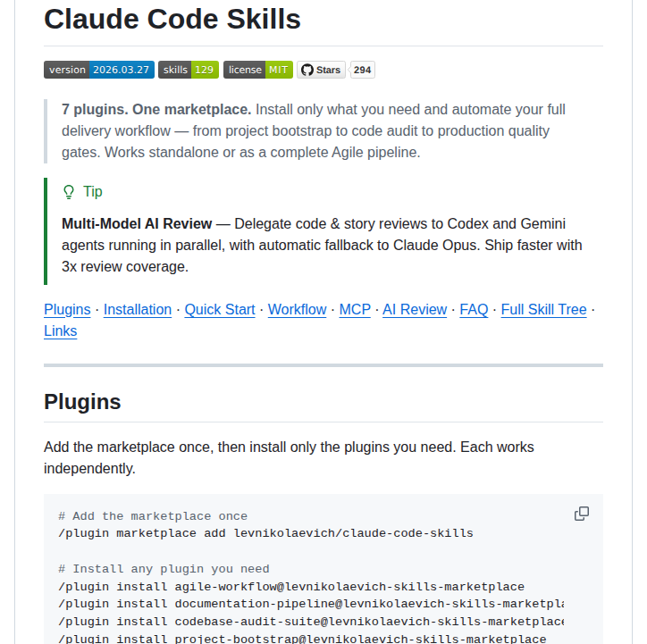This screenshot has height=644, width=647.
Task: Click the '# Install any plugin you need' comment
Action: pyautogui.click(x=164, y=569)
